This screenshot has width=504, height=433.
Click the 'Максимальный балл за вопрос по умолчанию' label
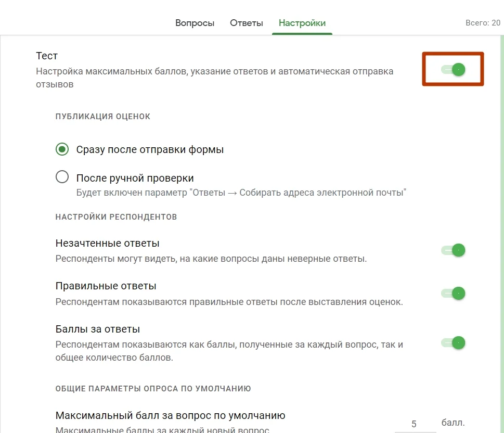point(170,416)
